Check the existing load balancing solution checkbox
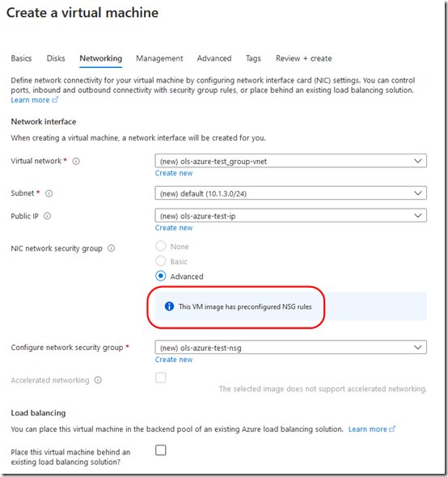The width and height of the screenshot is (448, 477). click(x=161, y=450)
